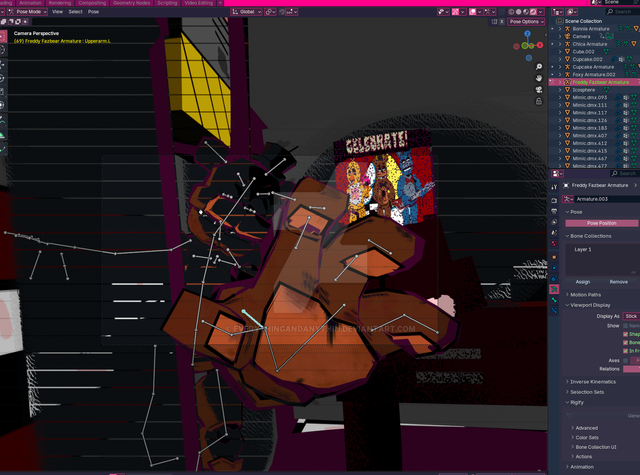This screenshot has height=475, width=640.
Task: Open the Compositing workspace tab
Action: pos(92,3)
